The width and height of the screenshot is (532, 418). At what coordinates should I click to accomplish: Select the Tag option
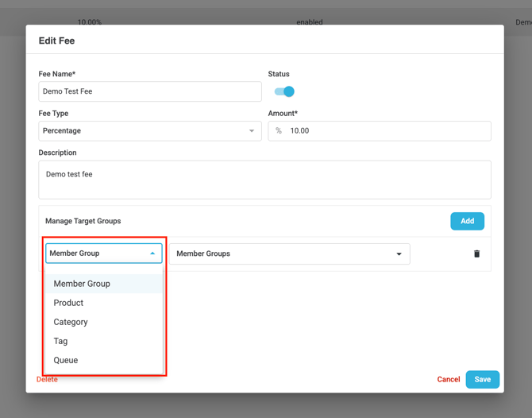click(61, 341)
